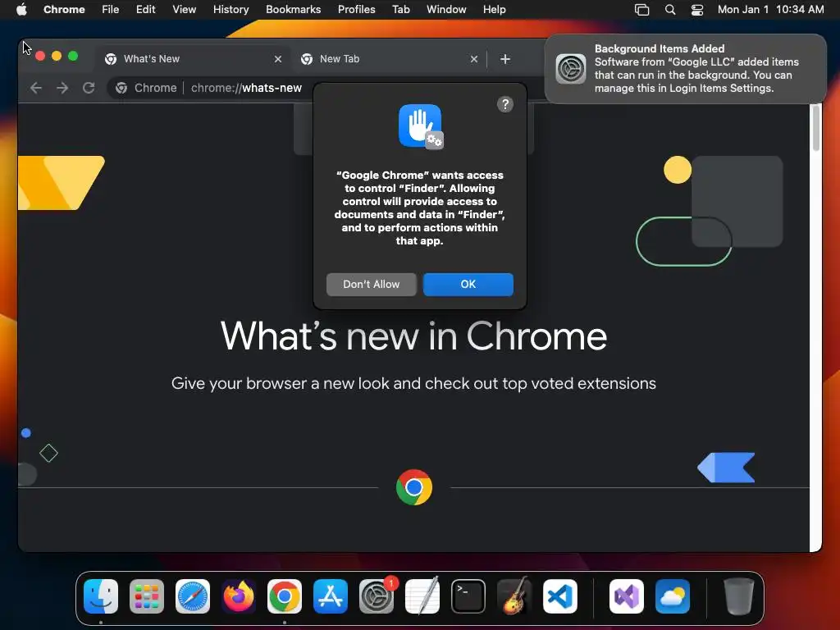Open Spotlight search in the menu bar
The height and width of the screenshot is (630, 840).
click(669, 10)
